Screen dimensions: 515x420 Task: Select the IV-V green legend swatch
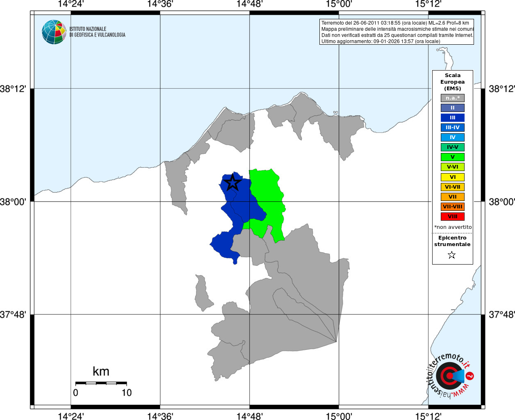(453, 147)
